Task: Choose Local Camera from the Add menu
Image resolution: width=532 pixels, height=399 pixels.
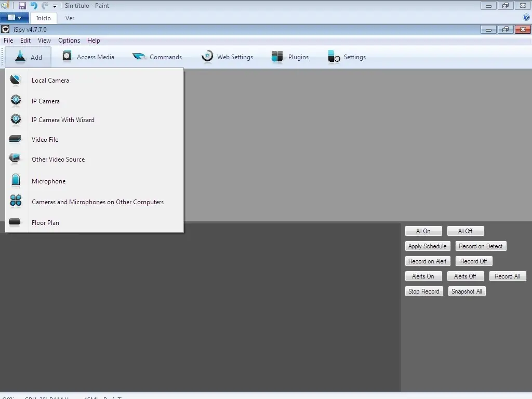Action: 50,81
